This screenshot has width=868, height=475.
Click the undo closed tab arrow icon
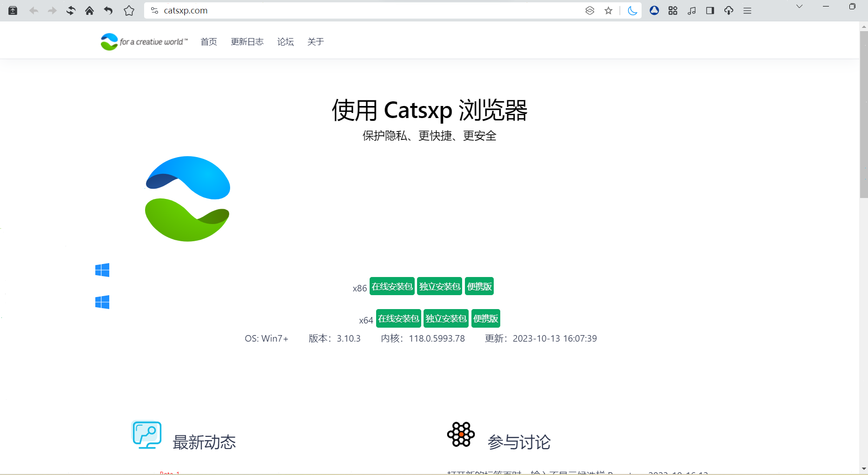[108, 11]
